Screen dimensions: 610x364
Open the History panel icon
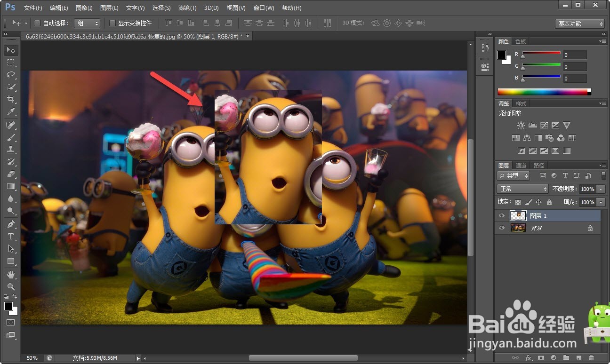click(485, 48)
